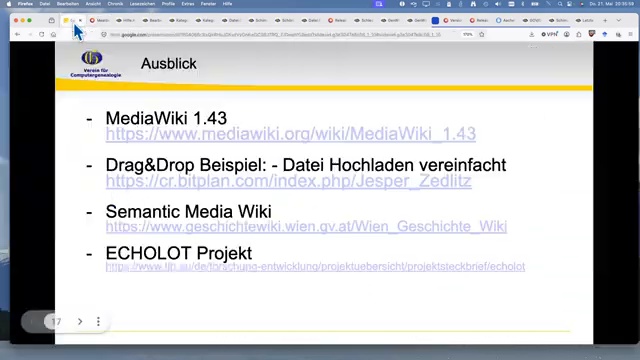
Task: Open the Datei menu
Action: click(44, 4)
